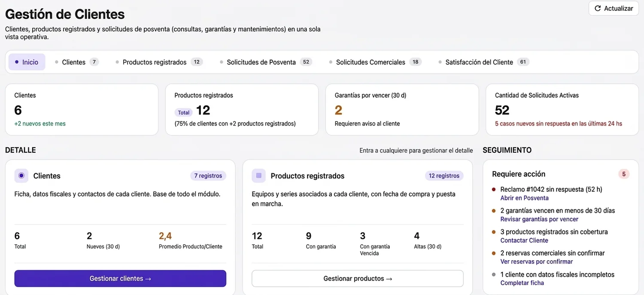
Task: Click the Completar ficha link
Action: (x=522, y=283)
